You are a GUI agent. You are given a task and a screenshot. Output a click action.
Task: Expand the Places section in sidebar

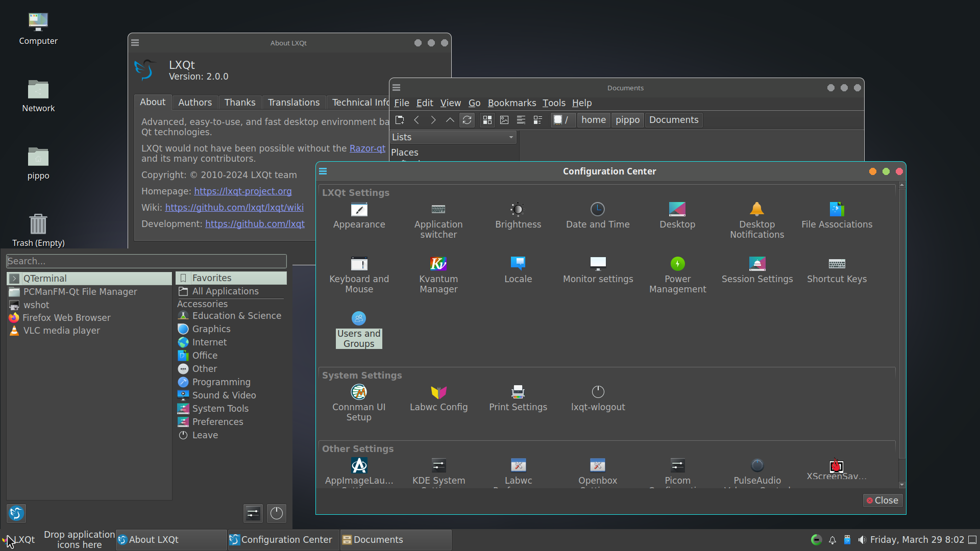pos(405,152)
